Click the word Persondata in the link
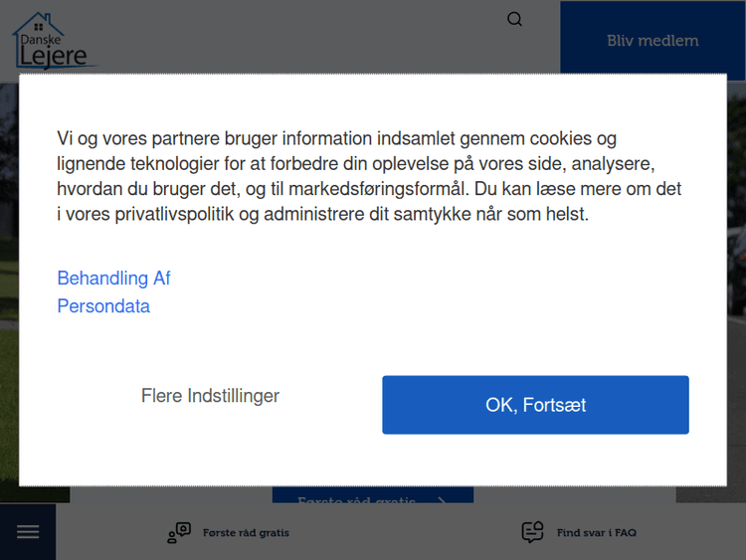 point(103,306)
